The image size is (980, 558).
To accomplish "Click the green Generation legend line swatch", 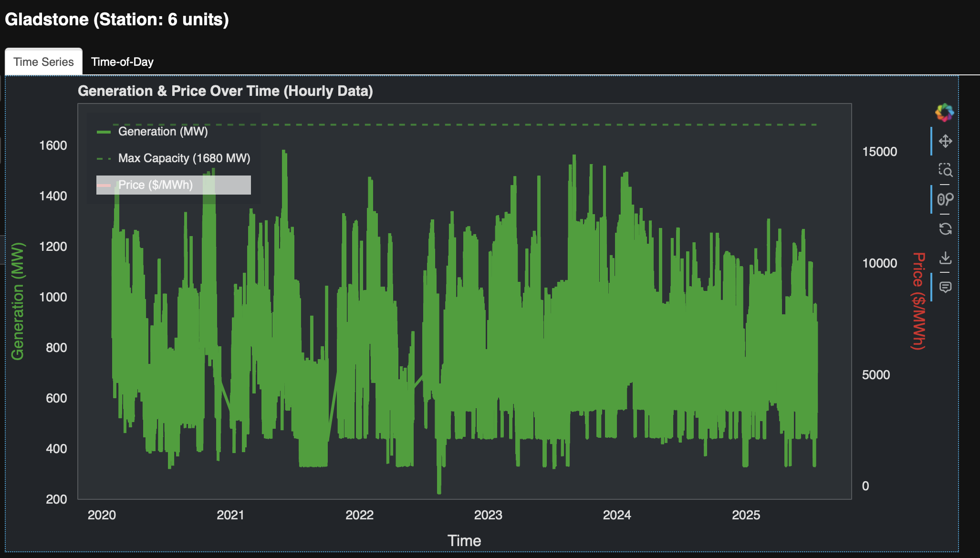I will point(104,132).
